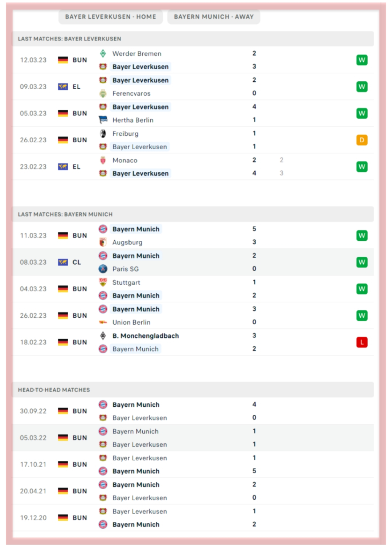Switch to Bayer Leverkusen - Home tab
The height and width of the screenshot is (549, 392).
tap(111, 17)
